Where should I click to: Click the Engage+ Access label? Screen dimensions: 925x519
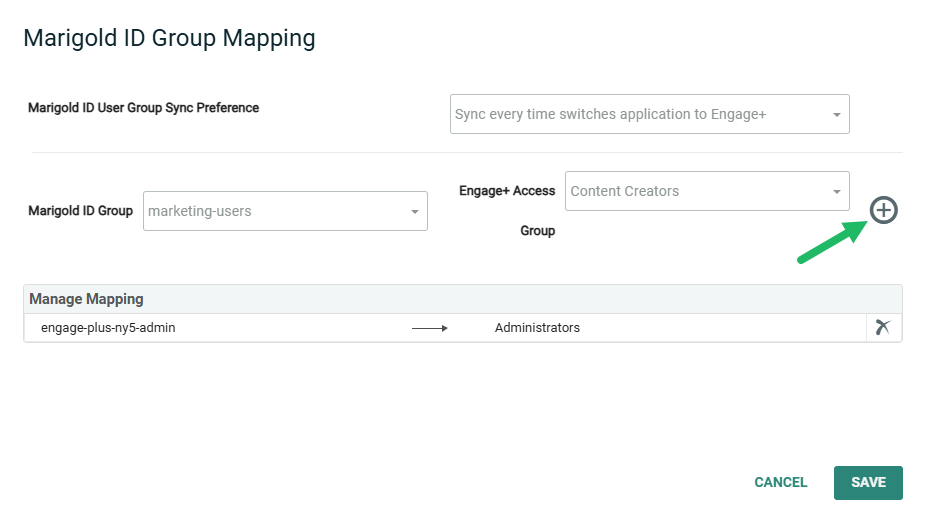507,191
